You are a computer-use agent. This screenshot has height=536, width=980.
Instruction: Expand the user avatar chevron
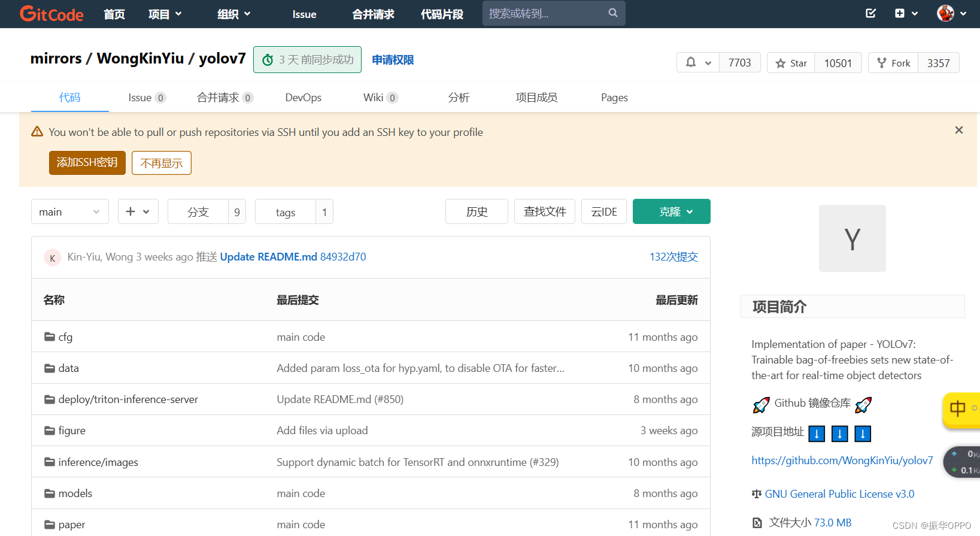pos(963,13)
